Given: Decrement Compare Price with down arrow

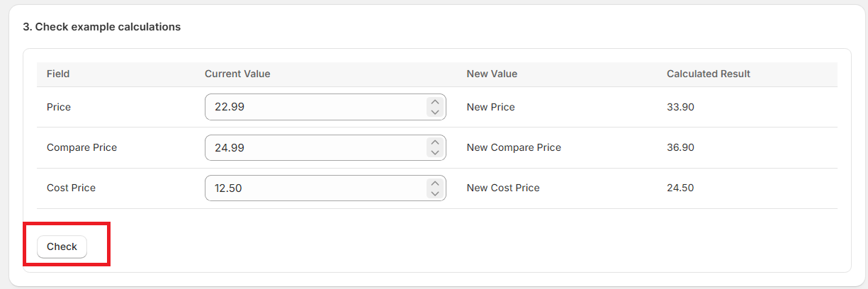Looking at the screenshot, I should pos(435,152).
